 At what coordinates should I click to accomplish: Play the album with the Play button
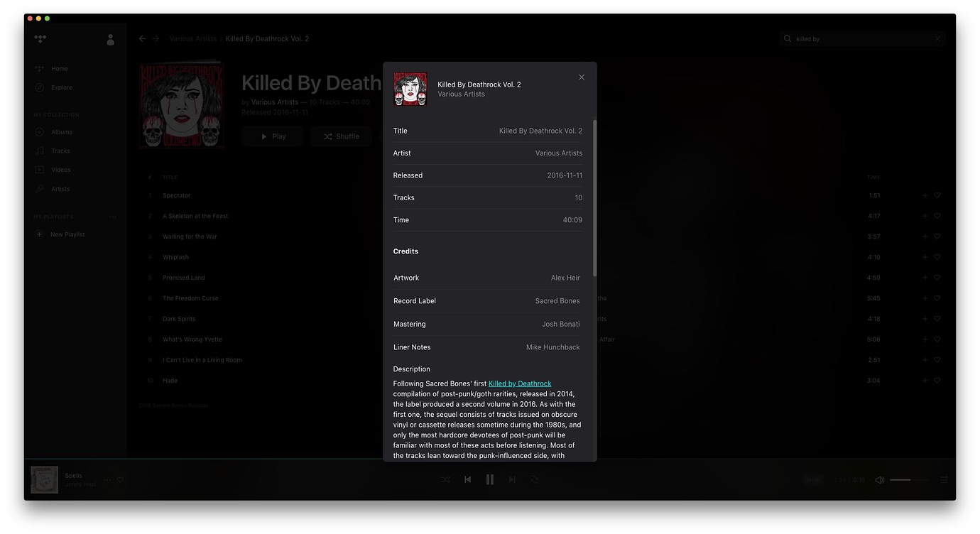[x=272, y=136]
